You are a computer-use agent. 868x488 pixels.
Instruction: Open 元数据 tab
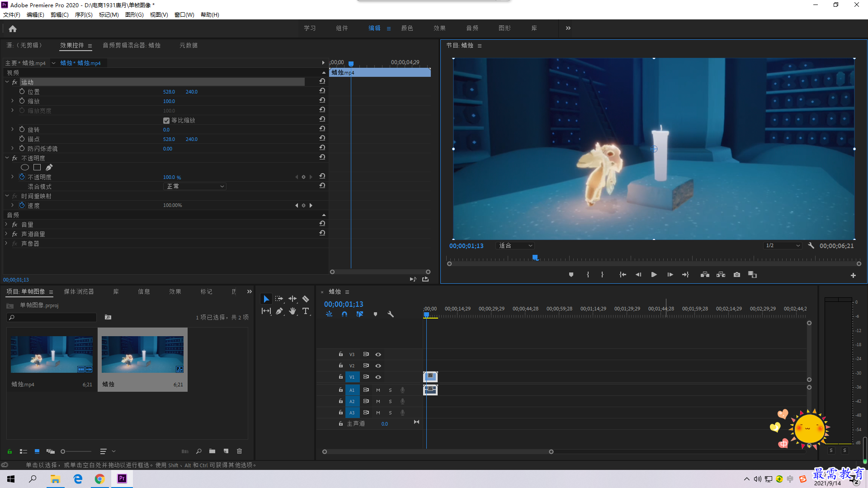[189, 45]
